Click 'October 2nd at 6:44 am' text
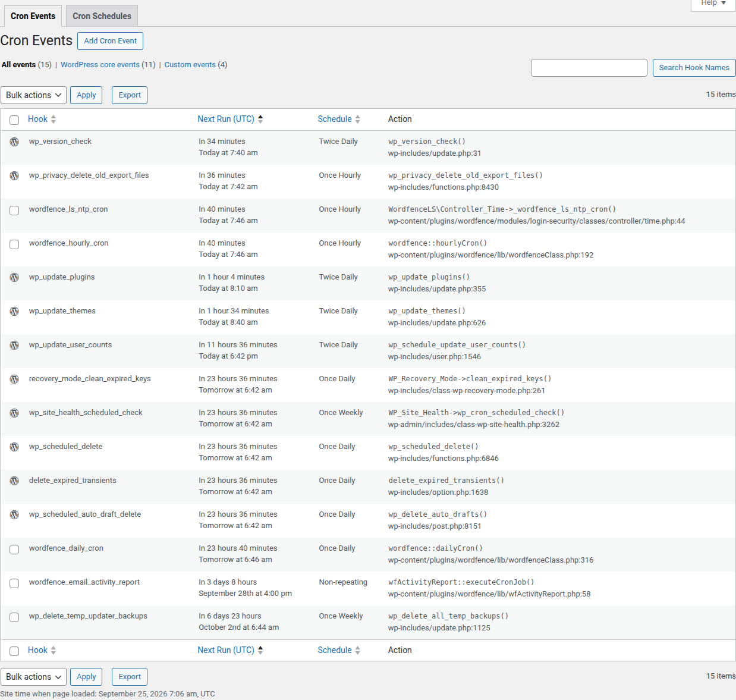 coord(238,627)
